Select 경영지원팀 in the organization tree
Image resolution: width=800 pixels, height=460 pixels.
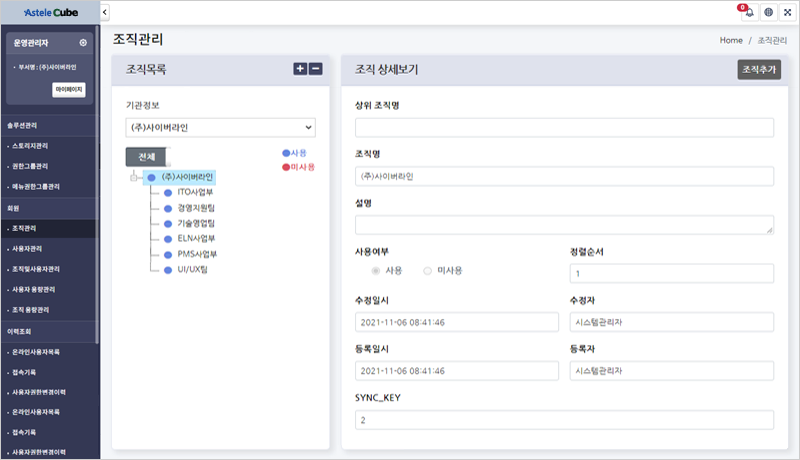196,207
